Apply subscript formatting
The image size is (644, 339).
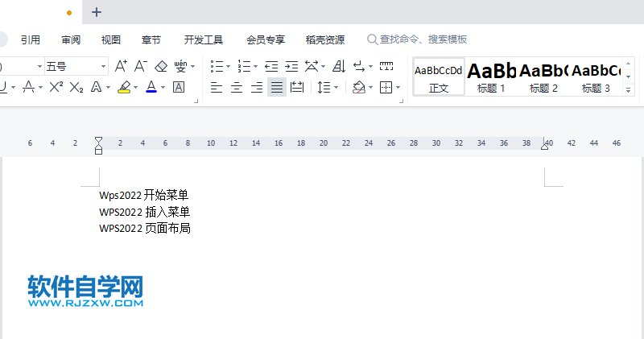tap(76, 87)
